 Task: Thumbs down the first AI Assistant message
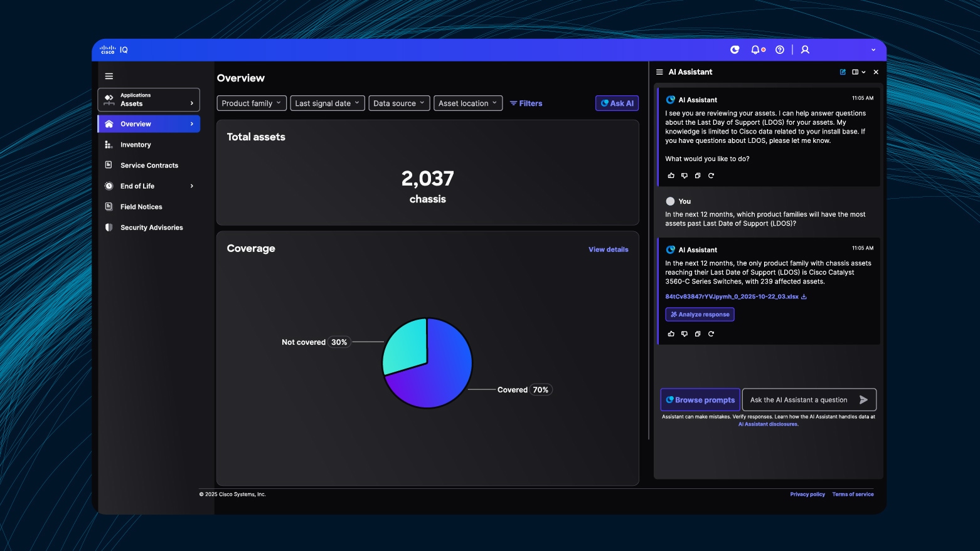[x=684, y=176]
